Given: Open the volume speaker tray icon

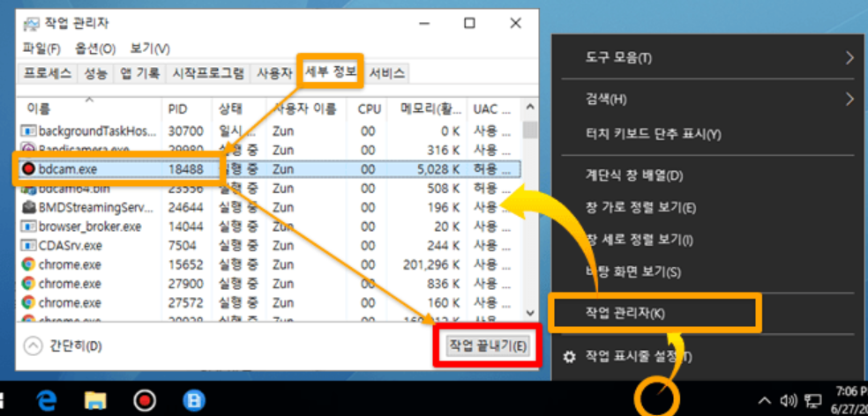Looking at the screenshot, I should tap(787, 400).
